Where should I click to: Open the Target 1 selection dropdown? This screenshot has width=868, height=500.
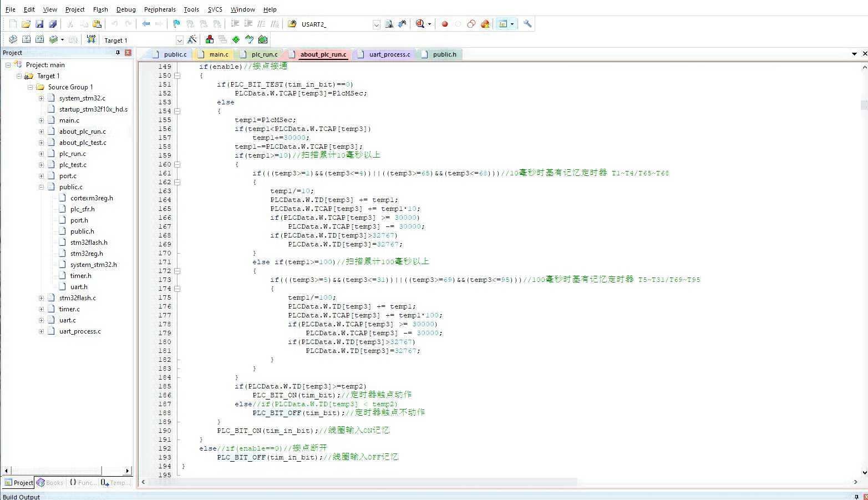point(179,40)
